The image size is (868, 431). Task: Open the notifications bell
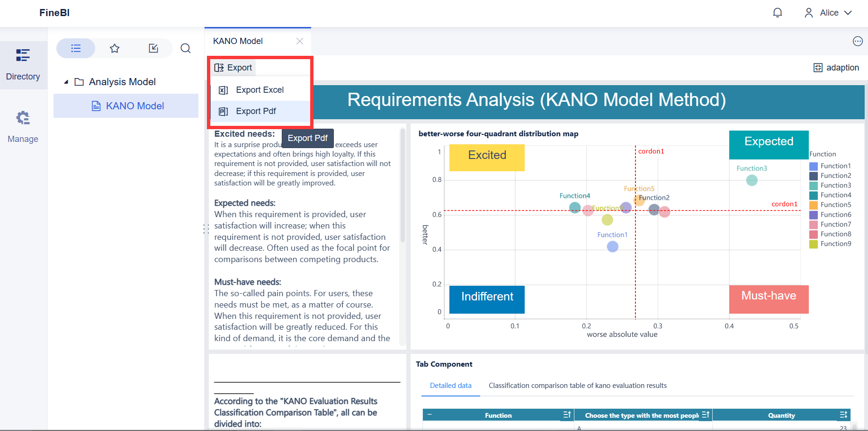(x=778, y=13)
